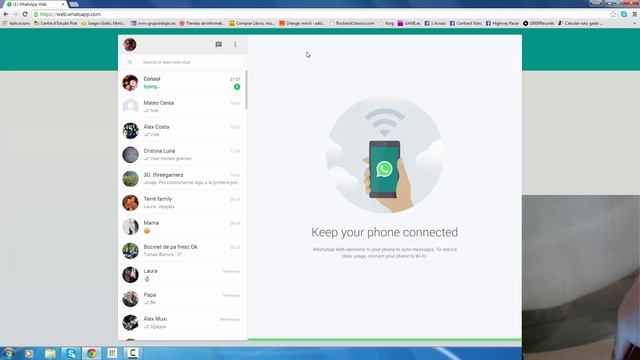The height and width of the screenshot is (360, 640).
Task: Open the three-dot menu in chat list header
Action: pos(235,44)
